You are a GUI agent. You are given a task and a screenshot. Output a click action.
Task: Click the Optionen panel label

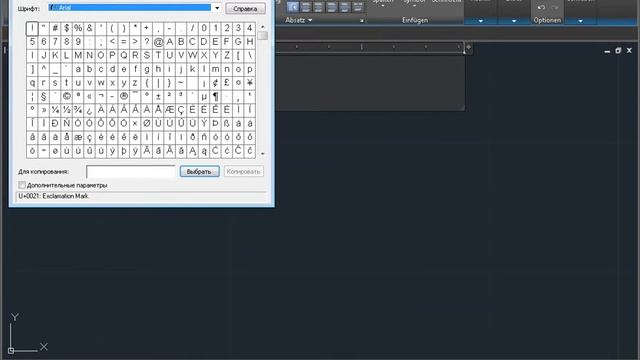coord(547,20)
